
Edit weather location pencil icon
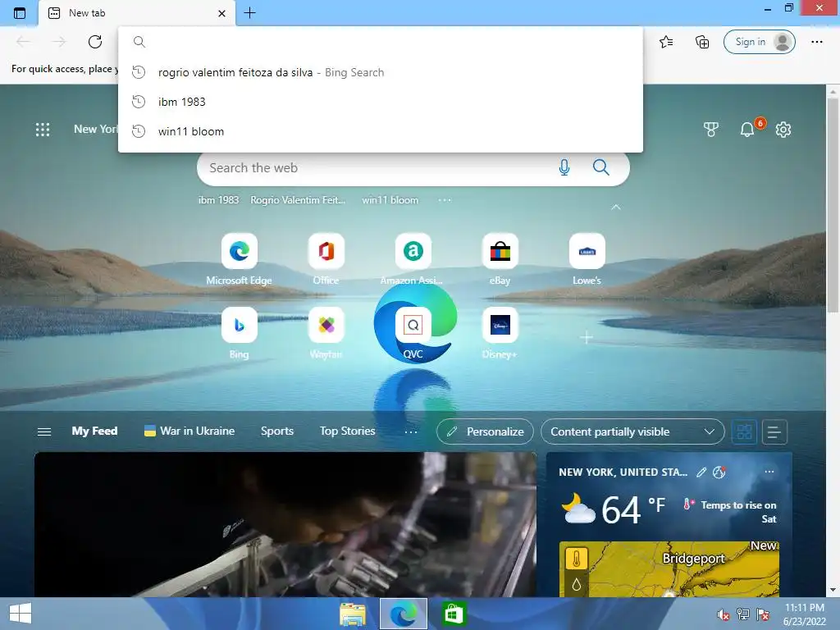point(701,472)
